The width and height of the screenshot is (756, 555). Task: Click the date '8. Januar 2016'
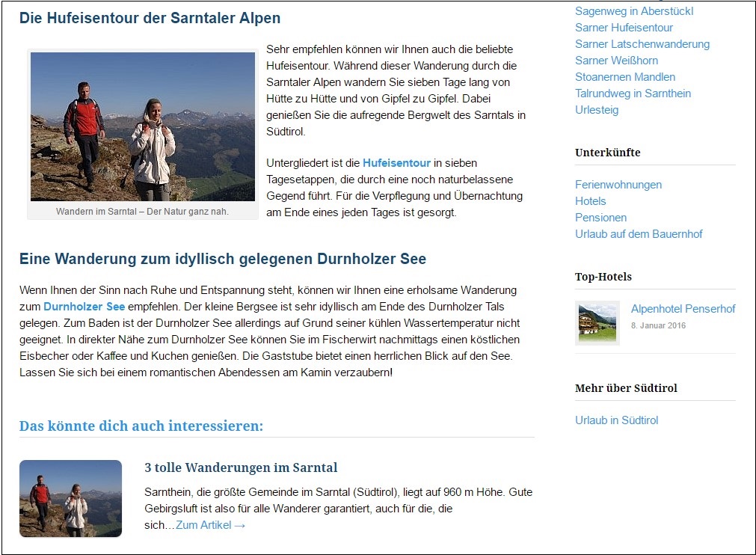pyautogui.click(x=658, y=325)
